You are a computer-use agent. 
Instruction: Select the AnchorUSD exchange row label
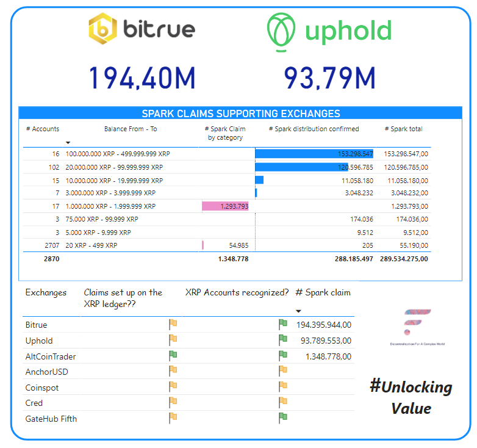tap(46, 372)
